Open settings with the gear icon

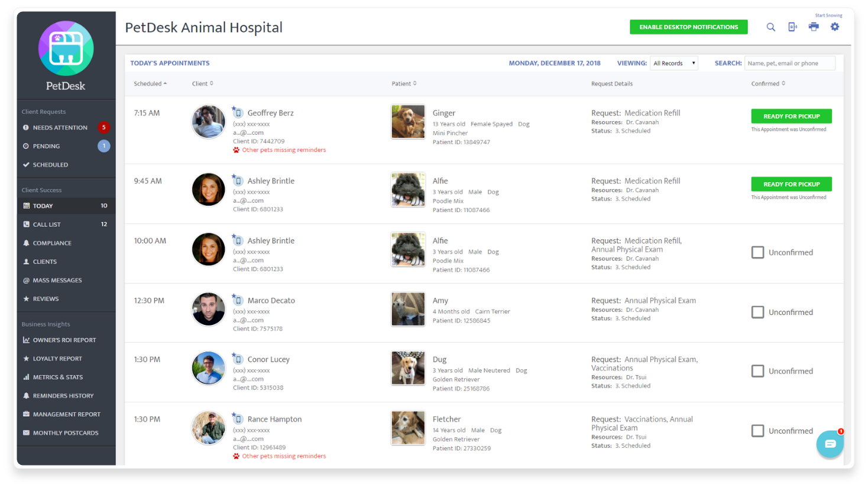835,27
